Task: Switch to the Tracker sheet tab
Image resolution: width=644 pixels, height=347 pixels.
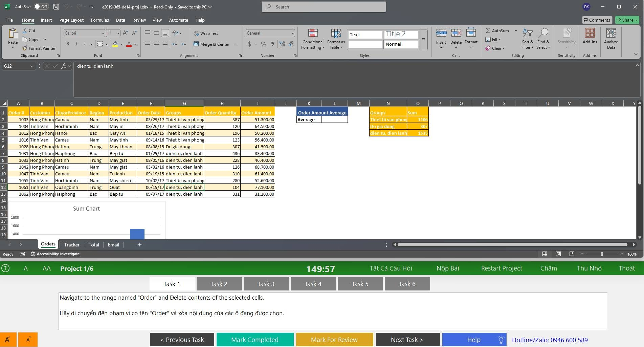Action: (x=72, y=244)
